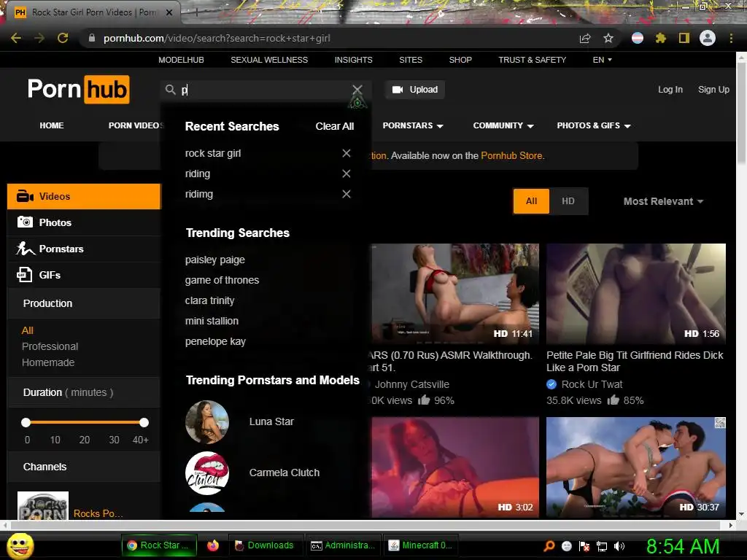747x560 pixels.
Task: Open Firefox from the taskbar
Action: pyautogui.click(x=213, y=545)
